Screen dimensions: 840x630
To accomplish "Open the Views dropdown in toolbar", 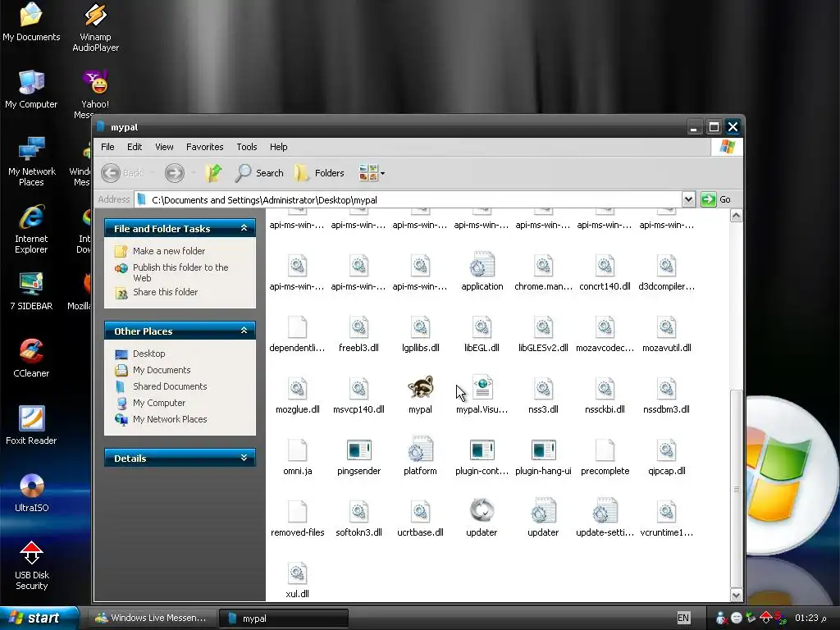I will [x=372, y=173].
